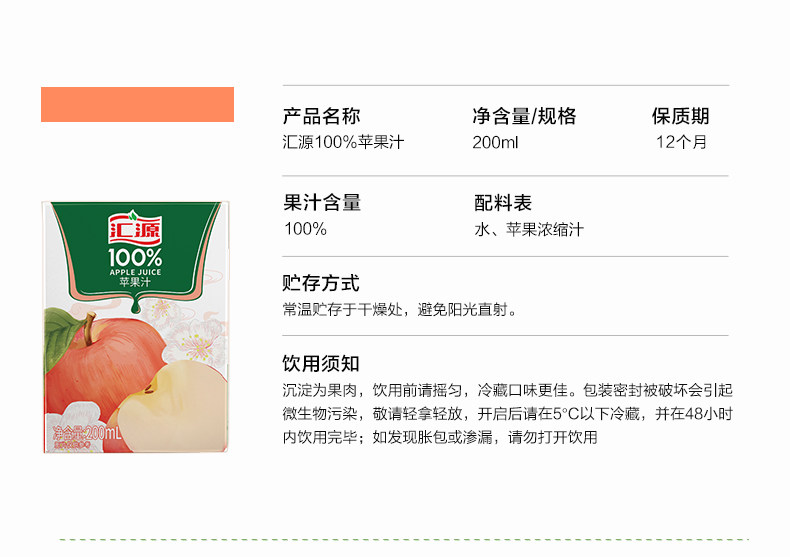Select the 保质期 heading
This screenshot has height=557, width=790.
point(680,116)
